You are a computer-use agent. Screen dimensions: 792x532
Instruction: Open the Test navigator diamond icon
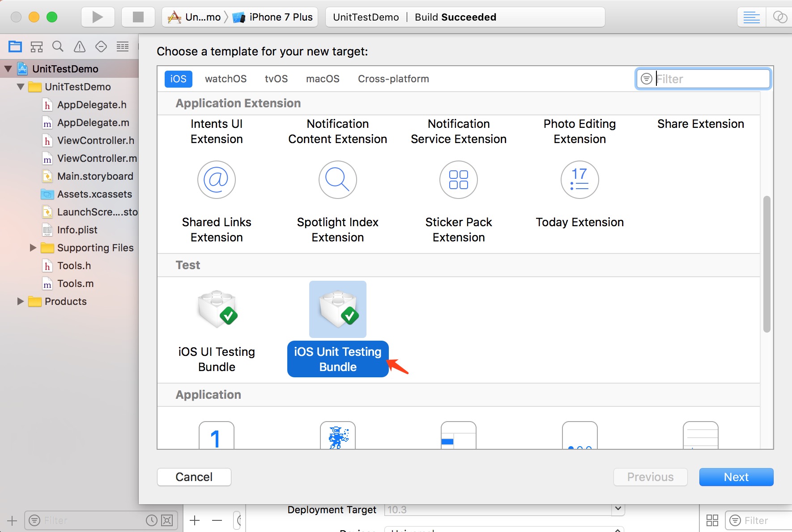click(x=101, y=46)
